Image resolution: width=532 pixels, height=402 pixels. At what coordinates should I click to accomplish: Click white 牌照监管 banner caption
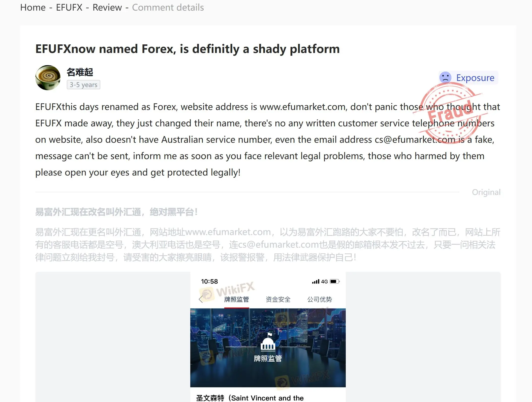pos(268,358)
